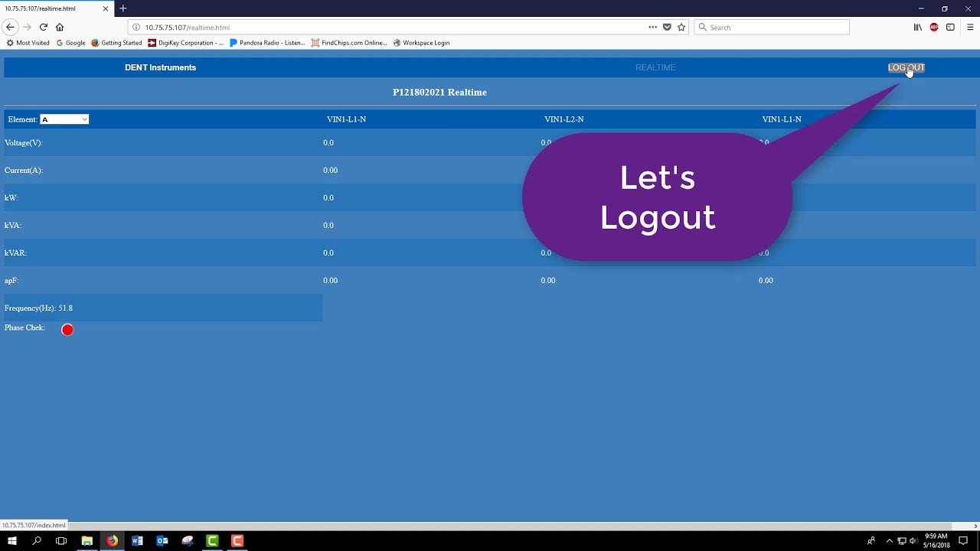Screen dimensions: 980x551
Task: Click the browser Back arrow
Action: tap(10, 27)
